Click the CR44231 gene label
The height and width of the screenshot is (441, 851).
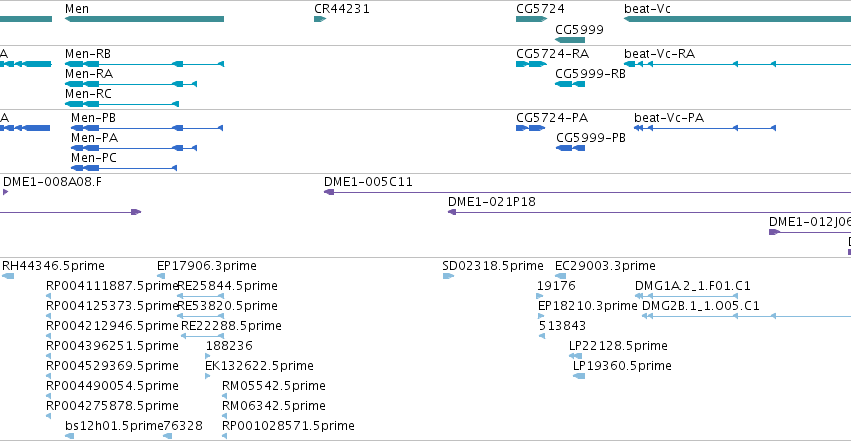(x=342, y=9)
